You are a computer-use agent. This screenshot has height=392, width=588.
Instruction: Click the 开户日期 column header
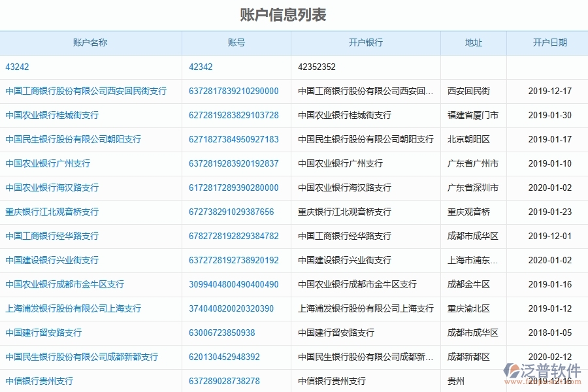pyautogui.click(x=547, y=42)
